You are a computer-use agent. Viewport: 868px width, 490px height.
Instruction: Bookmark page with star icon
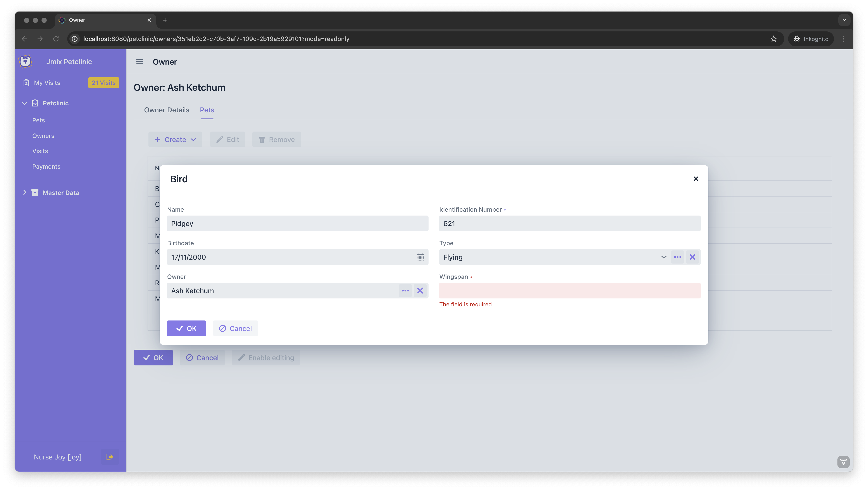click(x=773, y=39)
